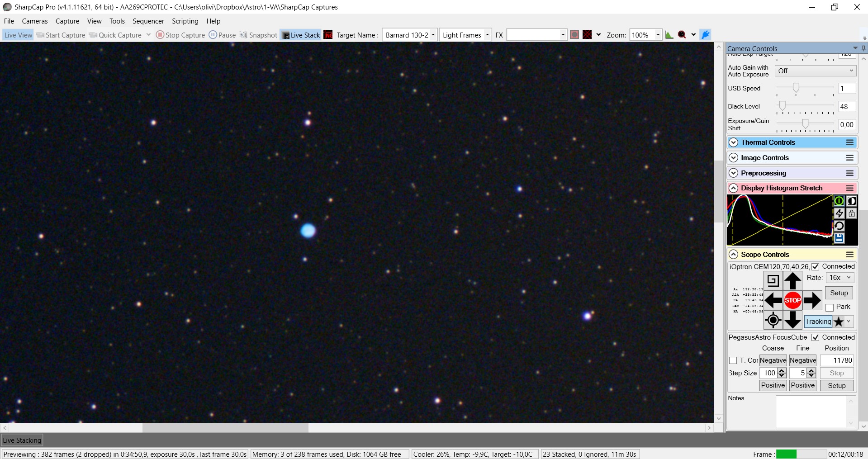The height and width of the screenshot is (459, 868).
Task: Enable the Park checkbox
Action: click(x=830, y=308)
